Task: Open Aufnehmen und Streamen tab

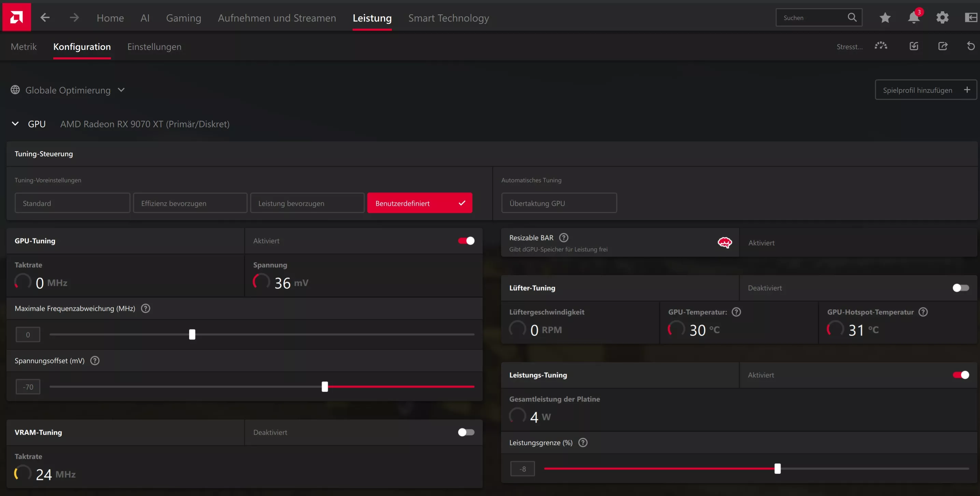Action: (277, 18)
